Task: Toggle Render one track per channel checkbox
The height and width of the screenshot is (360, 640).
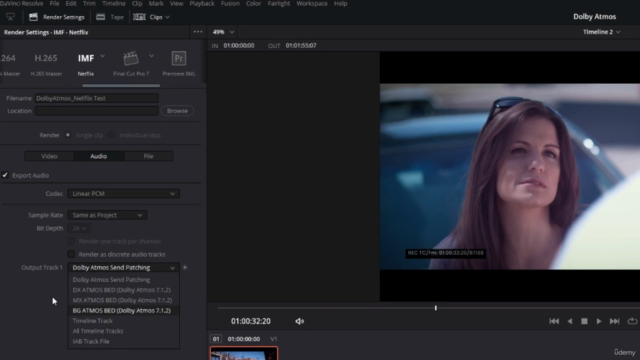Action: click(x=71, y=241)
